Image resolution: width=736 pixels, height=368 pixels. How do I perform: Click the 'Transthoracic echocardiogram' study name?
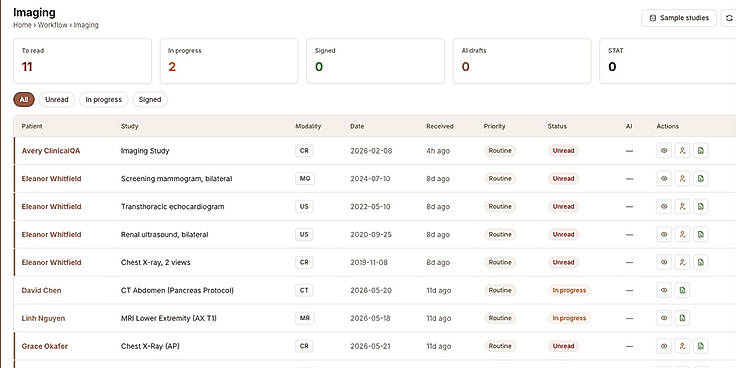(172, 207)
